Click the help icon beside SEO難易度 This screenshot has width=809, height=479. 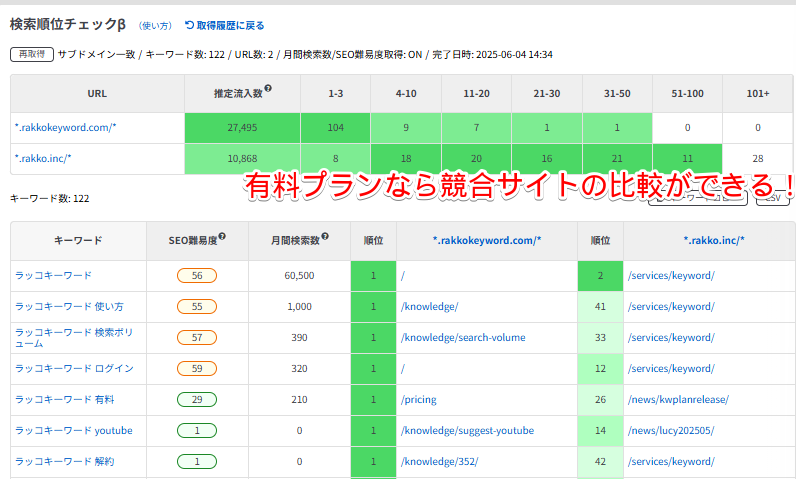(x=222, y=236)
